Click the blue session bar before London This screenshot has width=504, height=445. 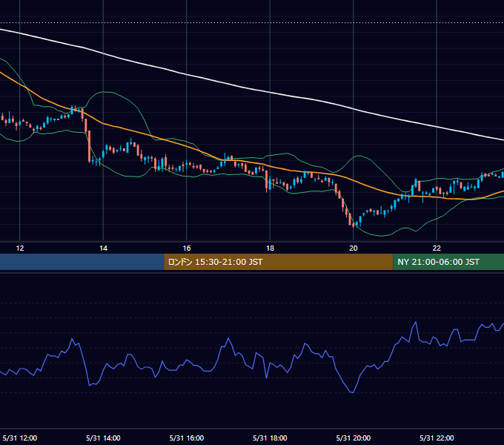point(82,262)
